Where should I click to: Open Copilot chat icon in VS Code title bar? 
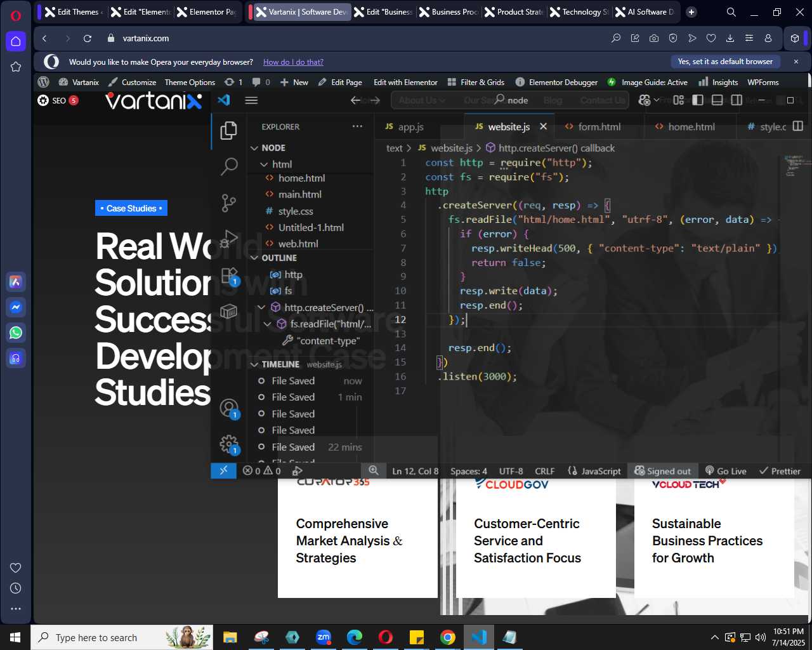tap(645, 100)
